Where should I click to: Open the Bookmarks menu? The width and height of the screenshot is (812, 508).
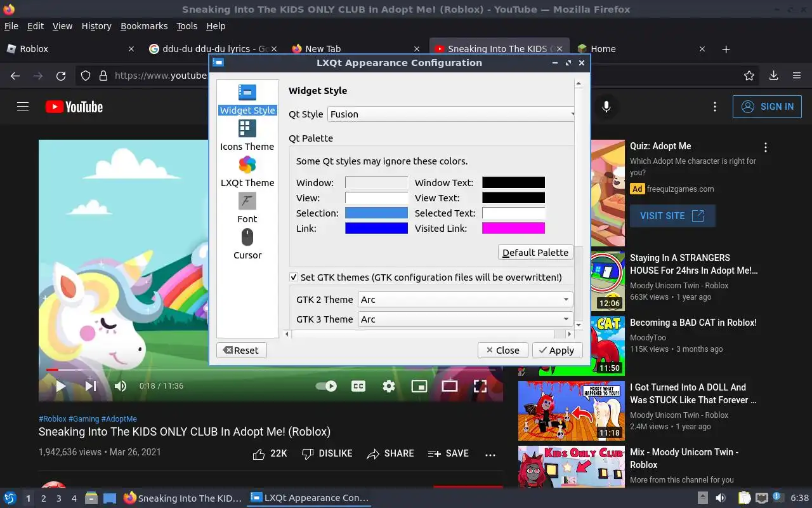pos(144,26)
